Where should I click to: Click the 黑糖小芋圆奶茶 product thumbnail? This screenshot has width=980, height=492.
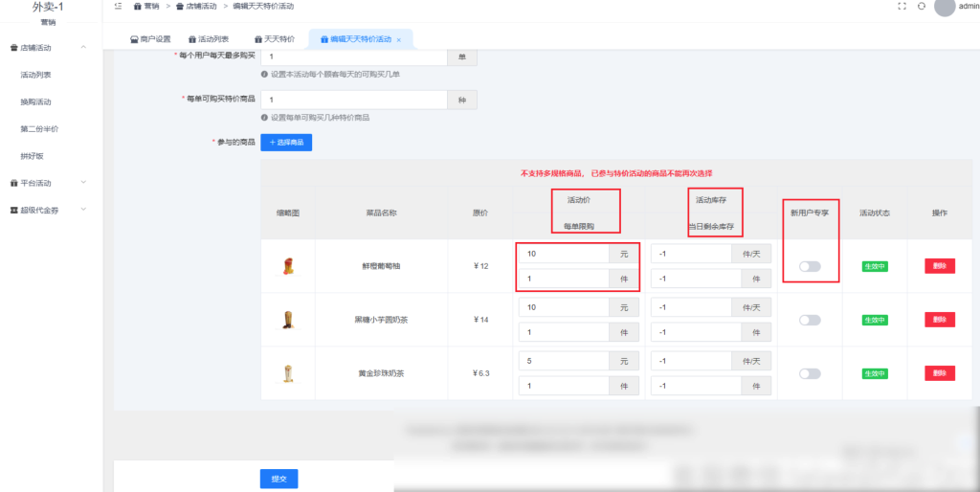[x=288, y=320]
